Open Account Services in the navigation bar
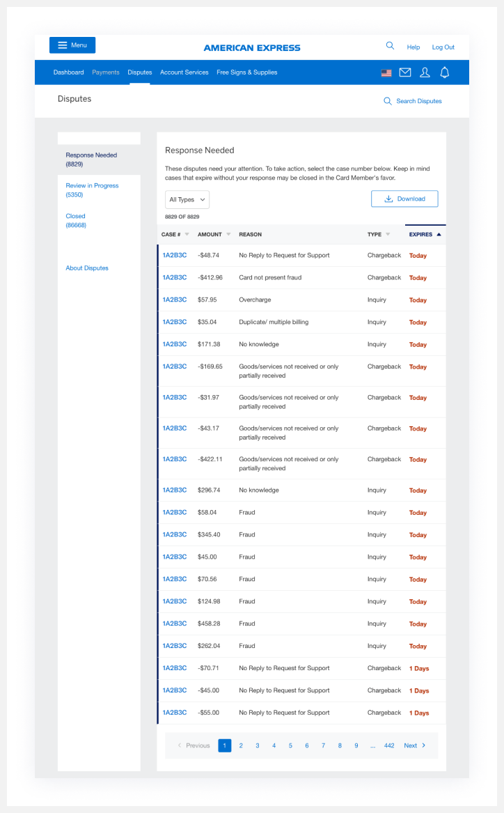Image resolution: width=504 pixels, height=813 pixels. click(x=184, y=72)
